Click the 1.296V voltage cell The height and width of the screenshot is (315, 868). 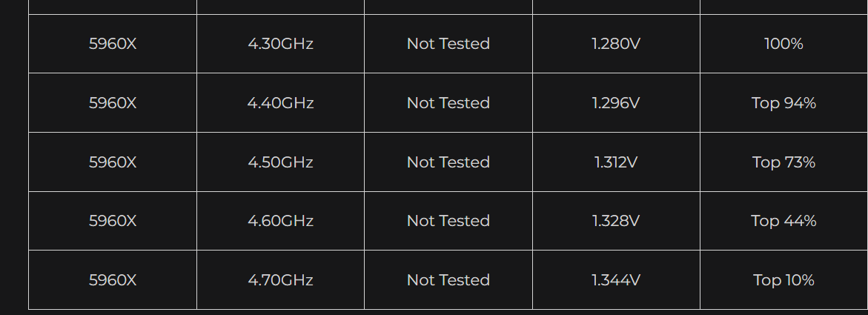[x=616, y=103]
